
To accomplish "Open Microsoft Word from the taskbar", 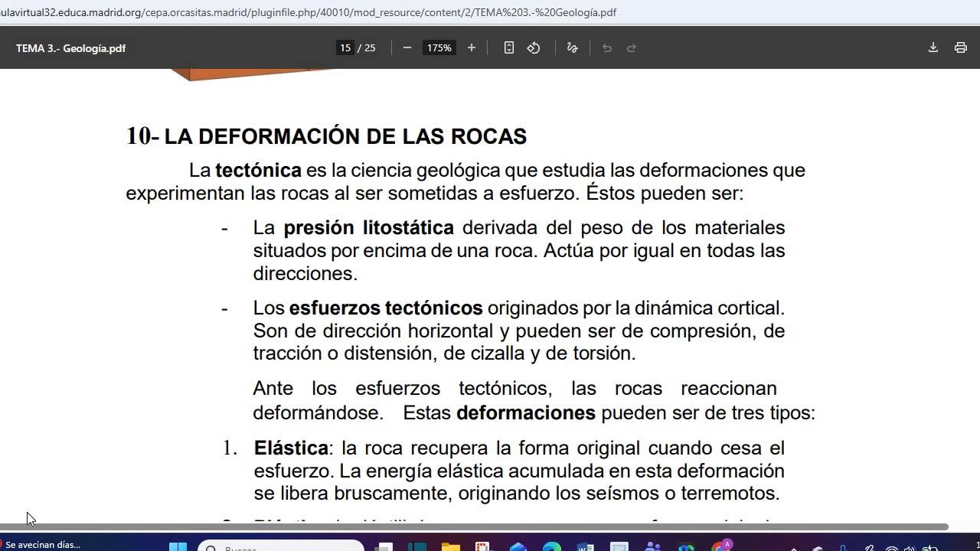I will [586, 546].
